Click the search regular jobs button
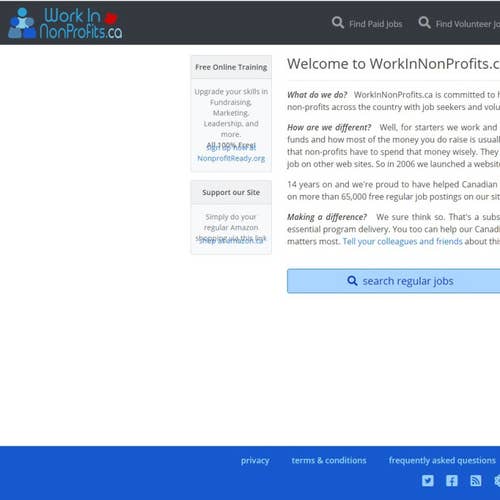Viewport: 500px width, 500px height. (393, 281)
